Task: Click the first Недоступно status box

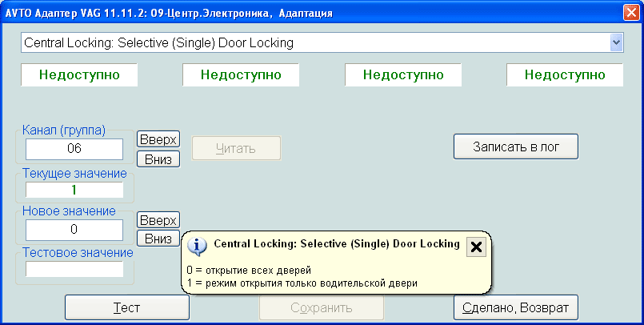Action: [78, 75]
